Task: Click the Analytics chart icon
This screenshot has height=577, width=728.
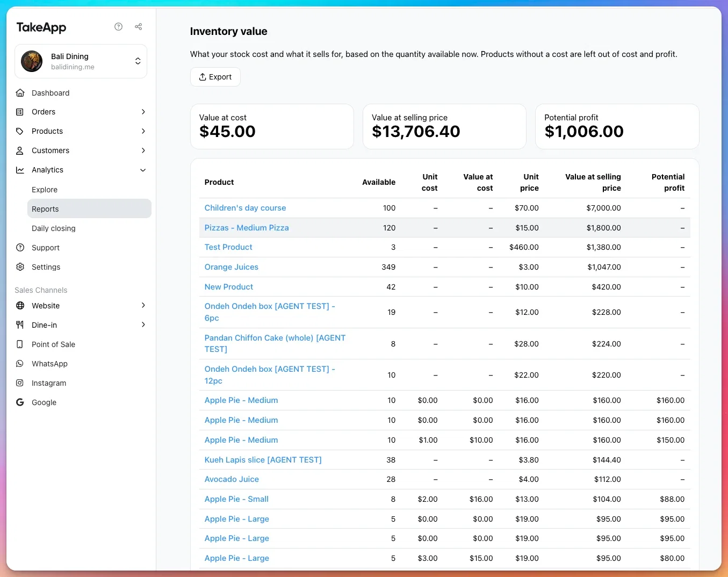Action: coord(20,170)
